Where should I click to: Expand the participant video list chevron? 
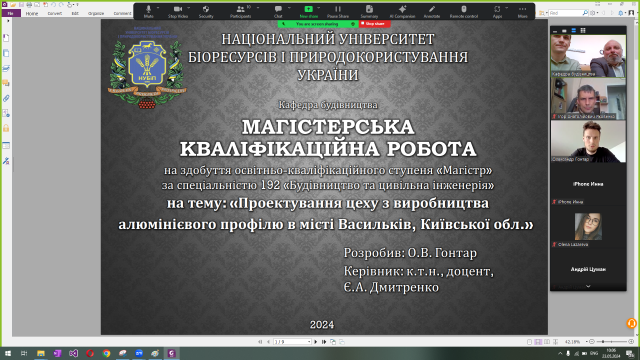click(x=588, y=287)
